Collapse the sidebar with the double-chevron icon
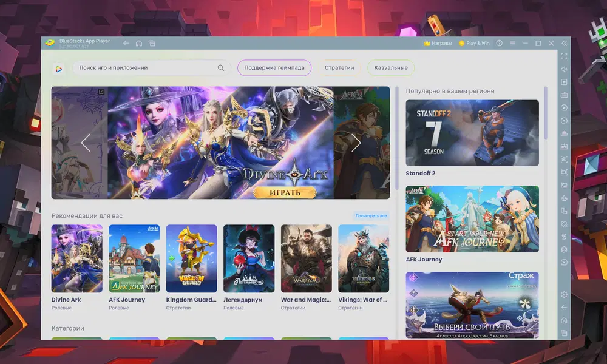The width and height of the screenshot is (607, 364). (564, 43)
